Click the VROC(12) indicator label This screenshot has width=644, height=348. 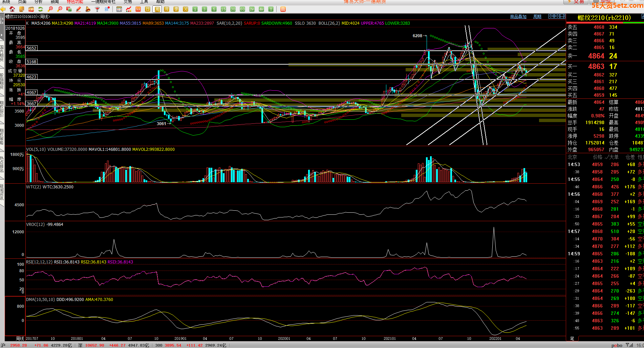(35, 224)
